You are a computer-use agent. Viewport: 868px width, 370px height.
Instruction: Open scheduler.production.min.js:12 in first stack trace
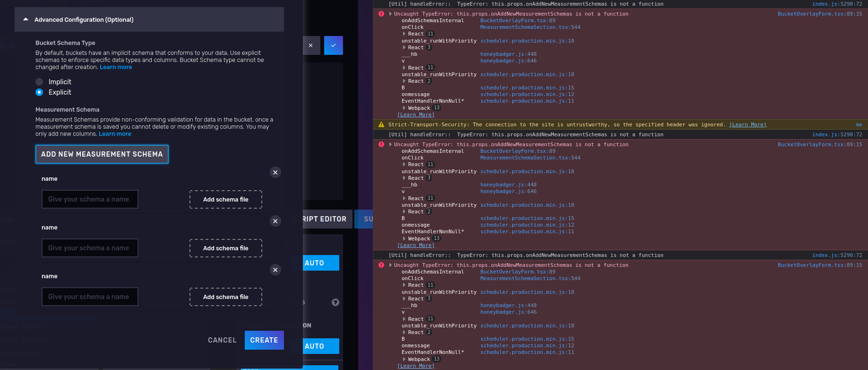[527, 94]
